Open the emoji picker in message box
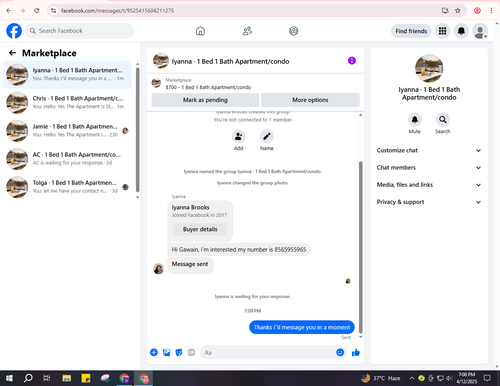 (340, 352)
